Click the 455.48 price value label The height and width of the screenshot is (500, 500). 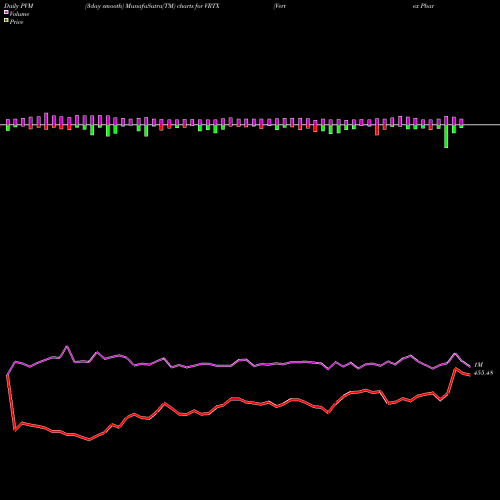point(483,373)
